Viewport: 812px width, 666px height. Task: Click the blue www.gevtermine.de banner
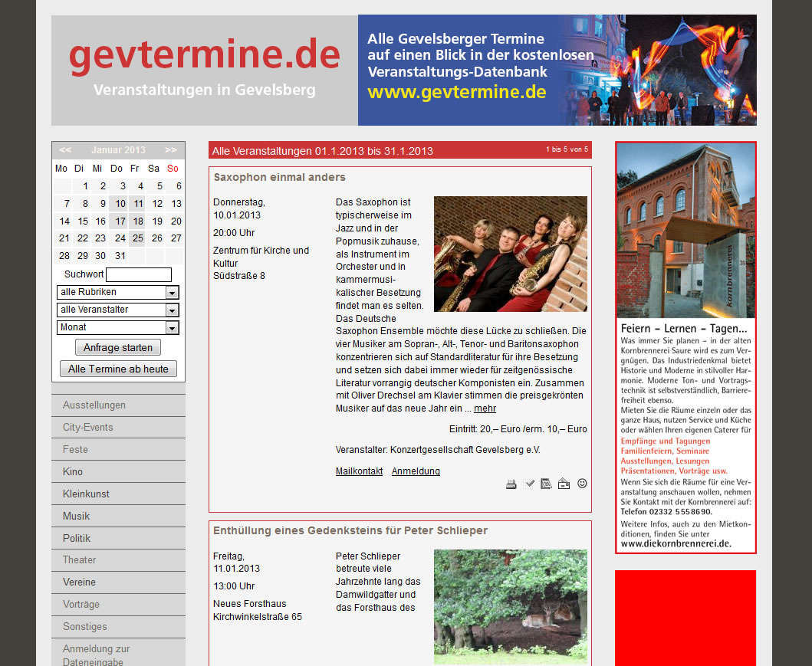[557, 71]
